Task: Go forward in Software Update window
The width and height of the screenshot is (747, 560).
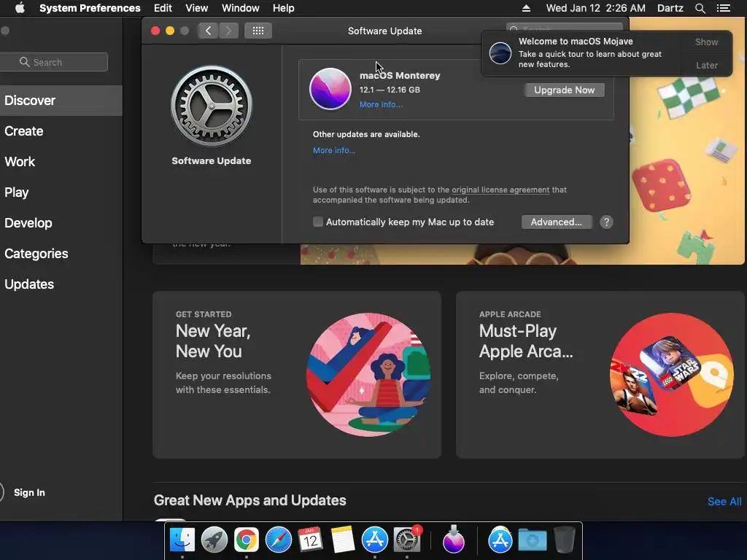Action: (x=228, y=31)
